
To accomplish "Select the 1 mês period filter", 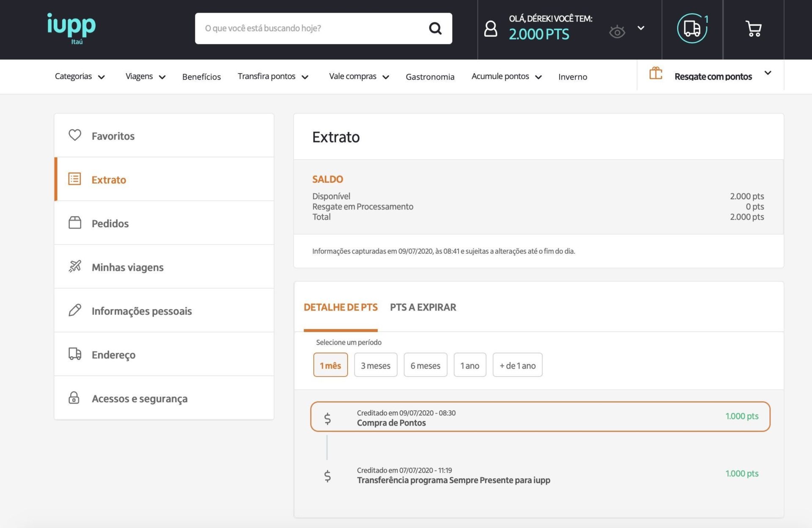I will (330, 365).
